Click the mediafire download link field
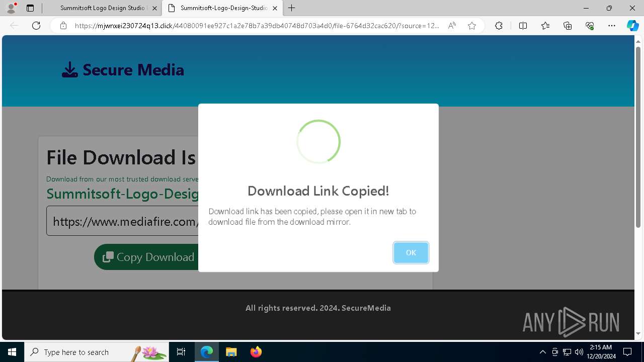Screen dimensions: 644x362 coord(122,221)
